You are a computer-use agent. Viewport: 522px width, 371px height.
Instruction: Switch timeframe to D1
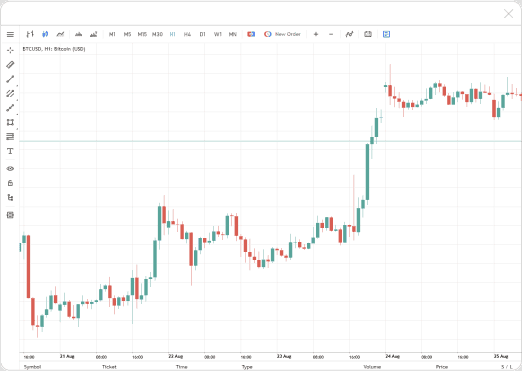click(x=202, y=34)
